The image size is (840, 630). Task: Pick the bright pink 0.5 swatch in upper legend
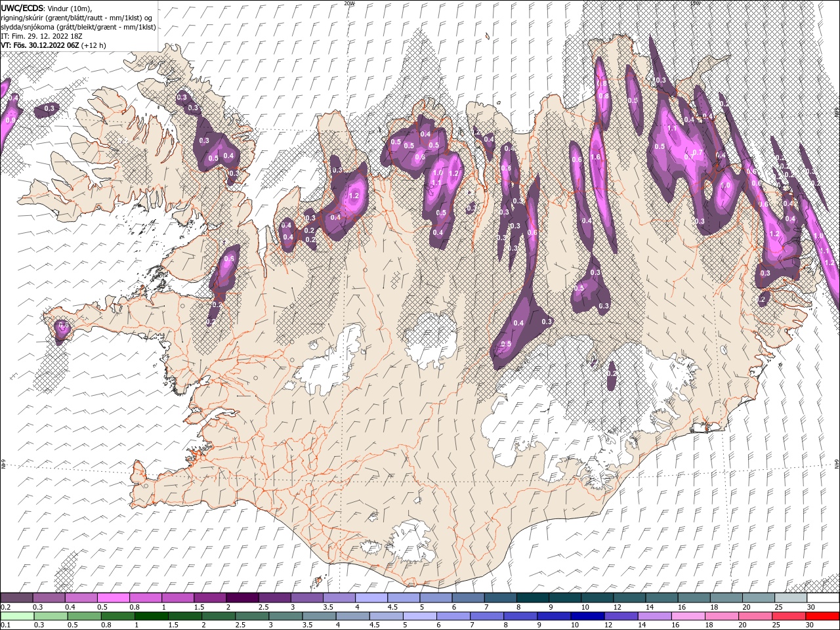113,598
